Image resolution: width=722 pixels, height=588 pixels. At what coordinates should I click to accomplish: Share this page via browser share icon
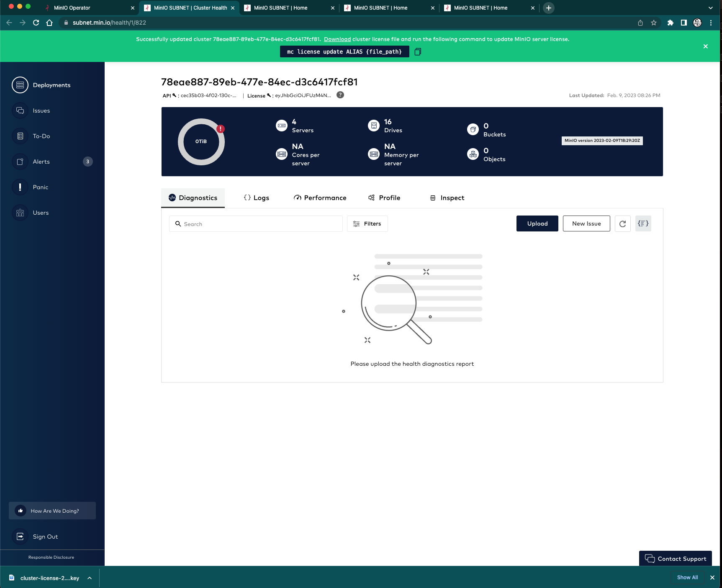tap(640, 23)
